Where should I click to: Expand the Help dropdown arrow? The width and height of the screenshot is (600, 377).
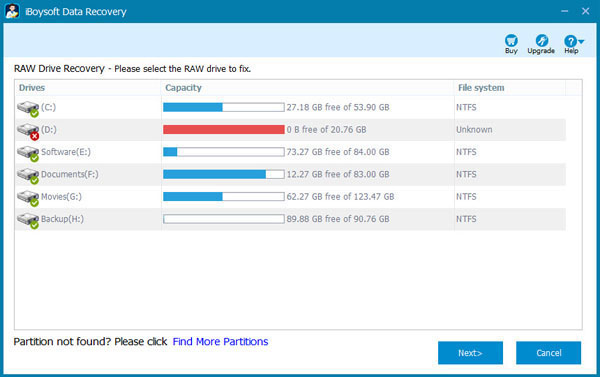[581, 41]
